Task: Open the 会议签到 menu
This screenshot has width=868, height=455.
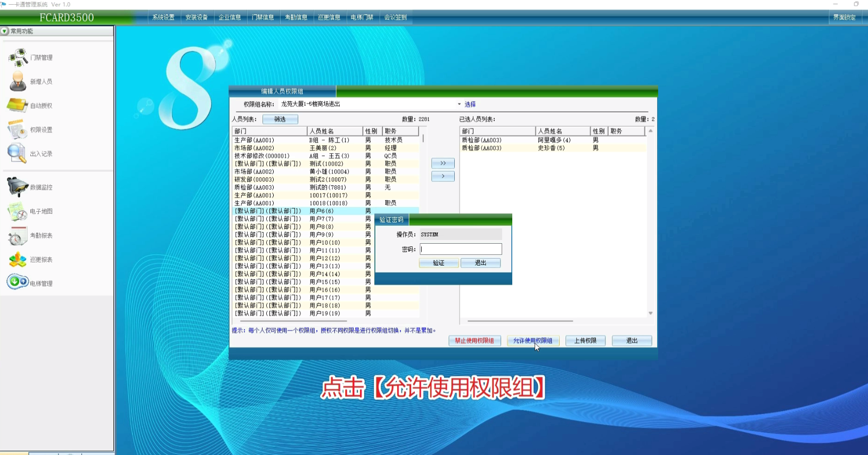Action: coord(396,18)
